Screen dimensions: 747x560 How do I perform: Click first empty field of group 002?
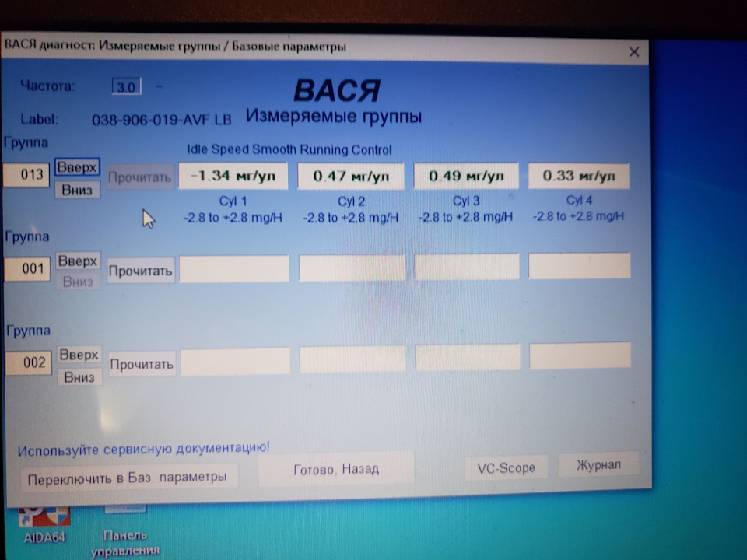[235, 362]
